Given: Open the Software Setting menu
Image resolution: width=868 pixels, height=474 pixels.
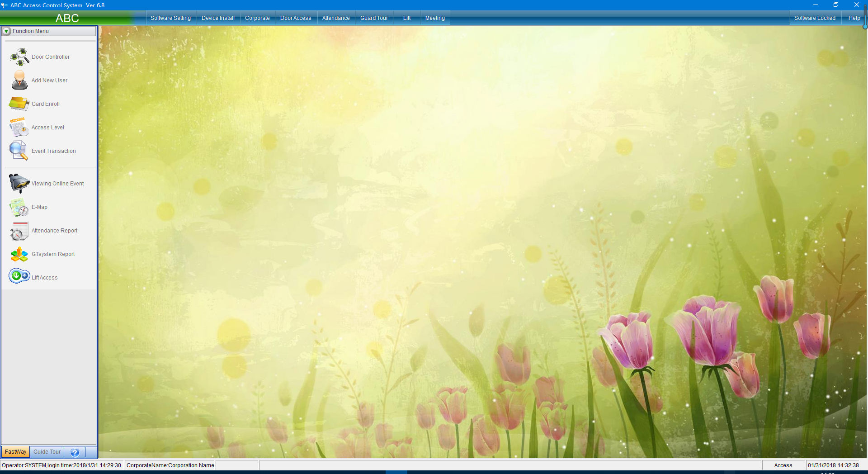Looking at the screenshot, I should (170, 18).
